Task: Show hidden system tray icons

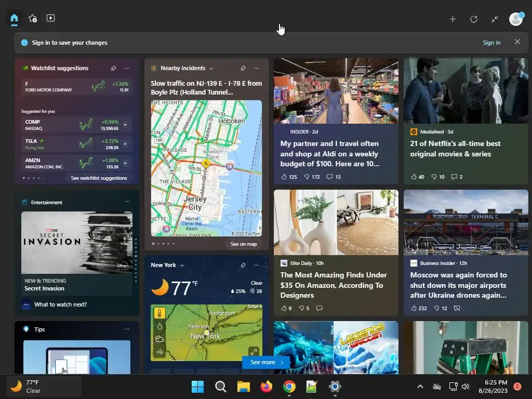Action: [x=420, y=387]
